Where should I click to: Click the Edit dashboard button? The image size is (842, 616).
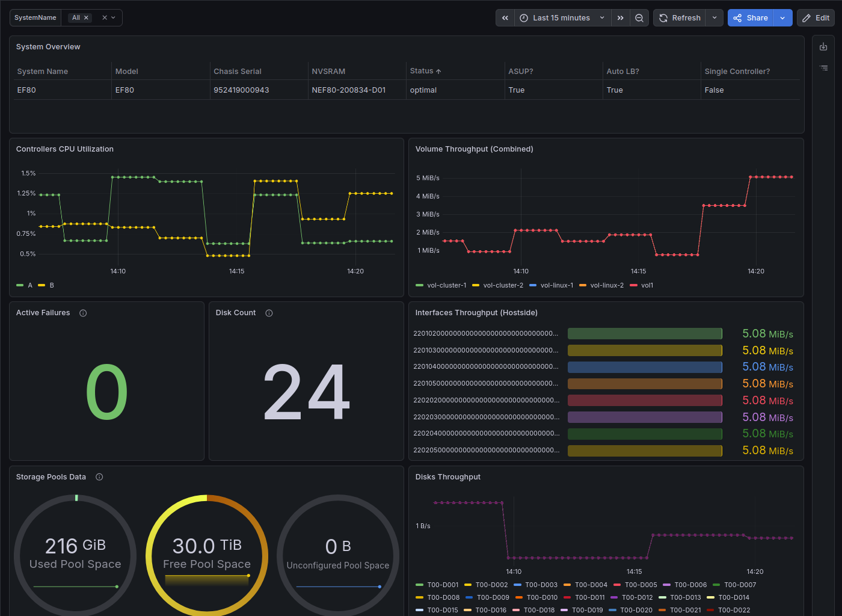(x=816, y=18)
